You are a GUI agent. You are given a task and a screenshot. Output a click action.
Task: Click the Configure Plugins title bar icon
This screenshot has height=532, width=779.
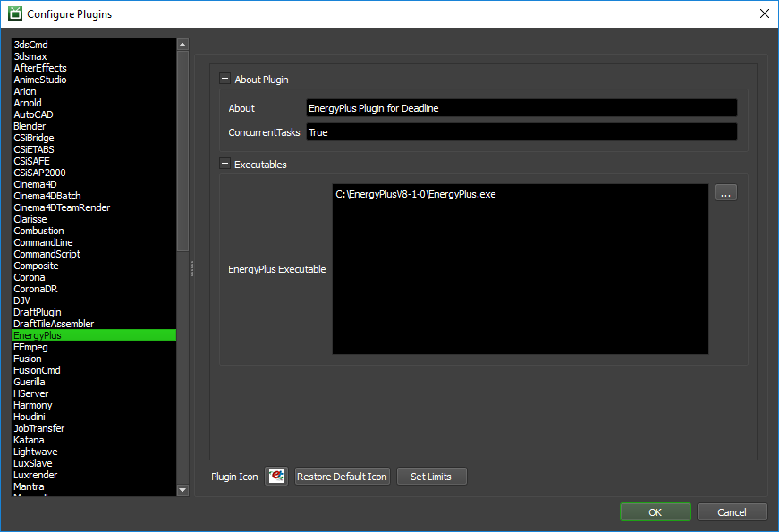14,13
